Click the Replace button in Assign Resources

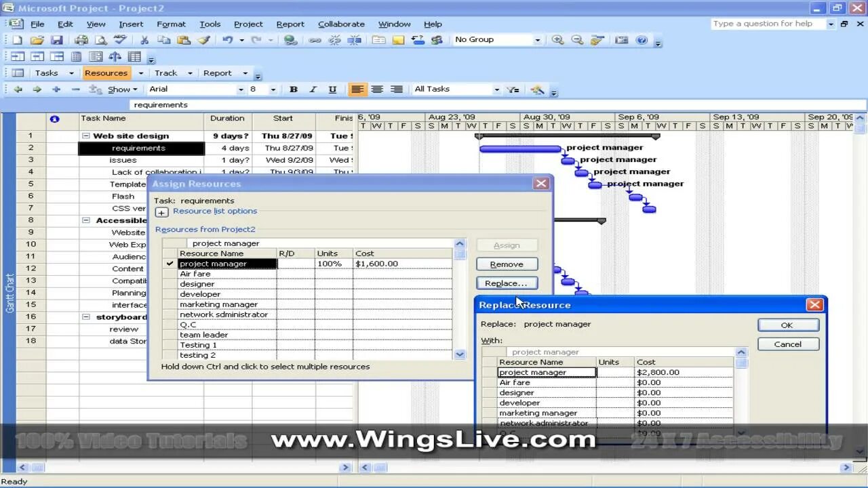tap(507, 283)
